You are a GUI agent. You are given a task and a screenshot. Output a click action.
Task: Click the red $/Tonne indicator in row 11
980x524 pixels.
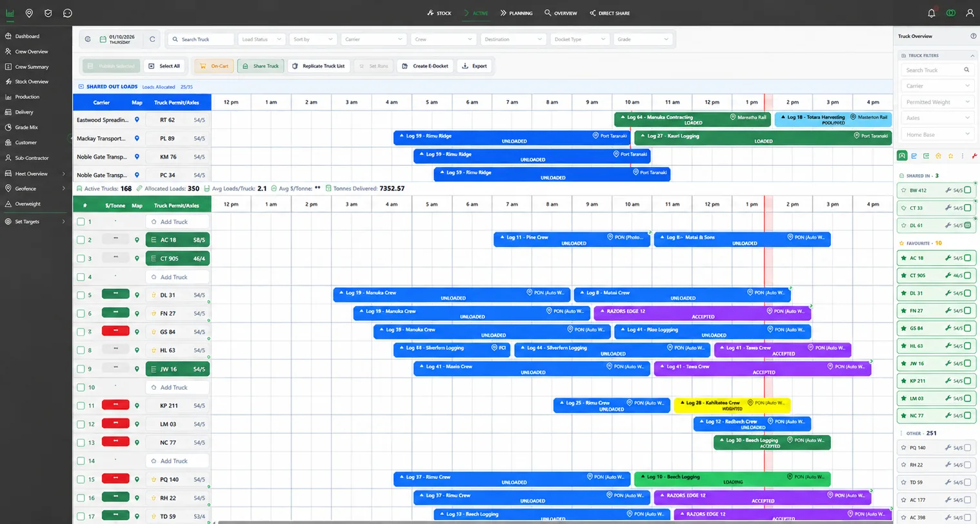[115, 405]
